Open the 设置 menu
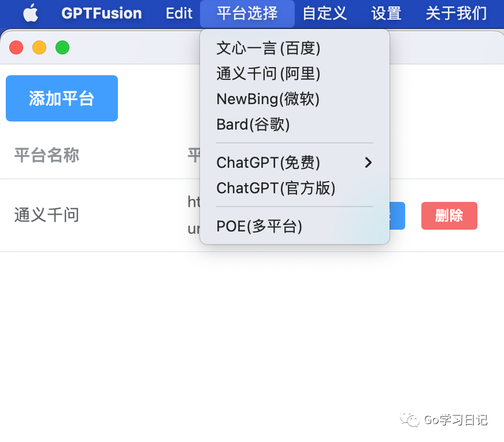504x442 pixels. point(386,14)
